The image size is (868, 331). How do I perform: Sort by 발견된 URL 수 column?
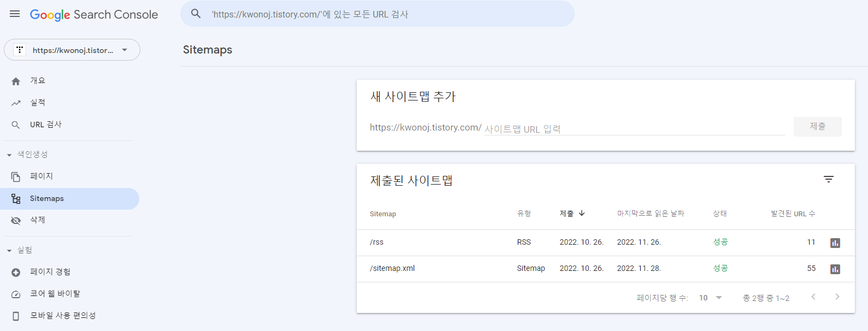793,214
